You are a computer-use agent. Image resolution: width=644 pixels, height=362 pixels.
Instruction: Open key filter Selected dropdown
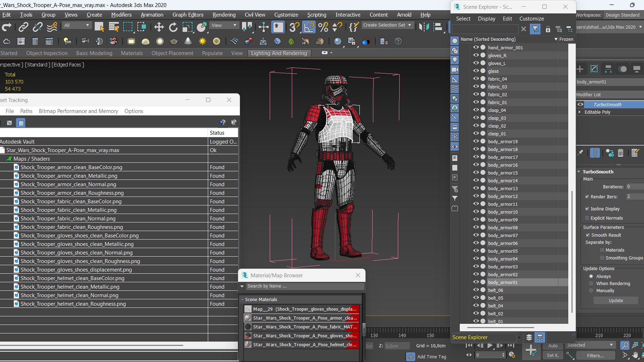(x=590, y=345)
